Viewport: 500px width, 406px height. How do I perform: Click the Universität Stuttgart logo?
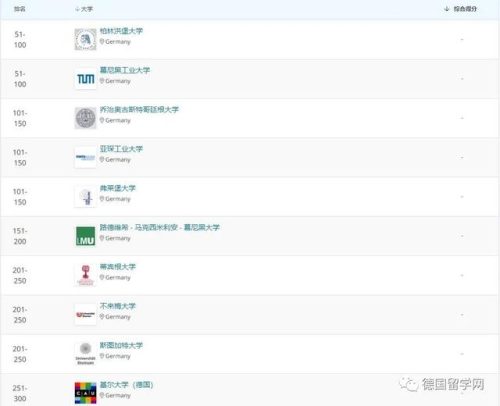pos(85,354)
